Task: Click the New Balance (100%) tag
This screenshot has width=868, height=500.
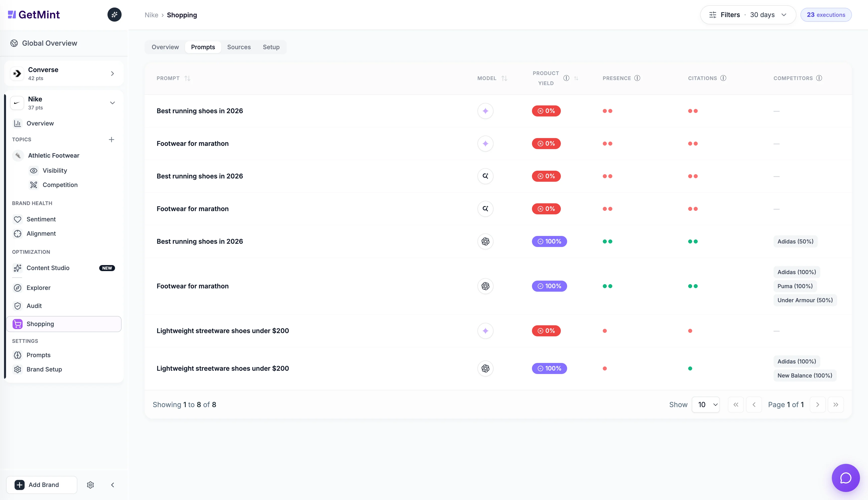Action: [x=805, y=375]
